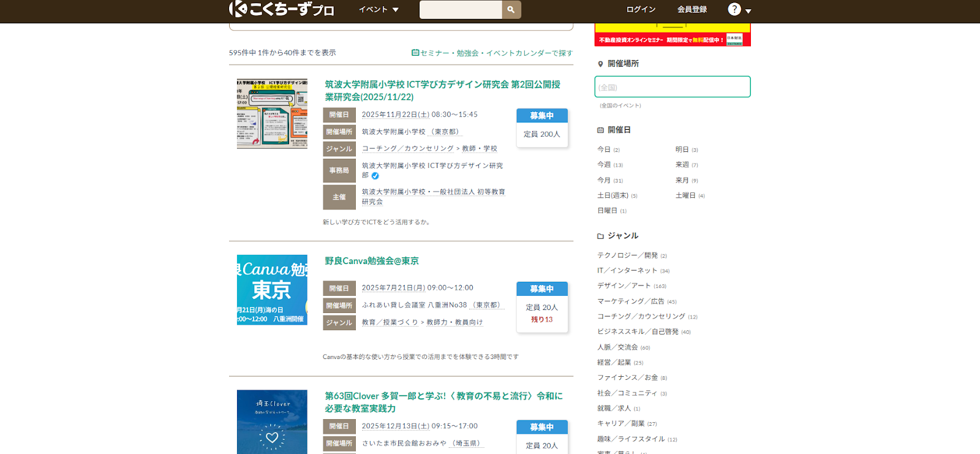Open the help question mark menu
This screenshot has height=454, width=980.
pyautogui.click(x=734, y=9)
